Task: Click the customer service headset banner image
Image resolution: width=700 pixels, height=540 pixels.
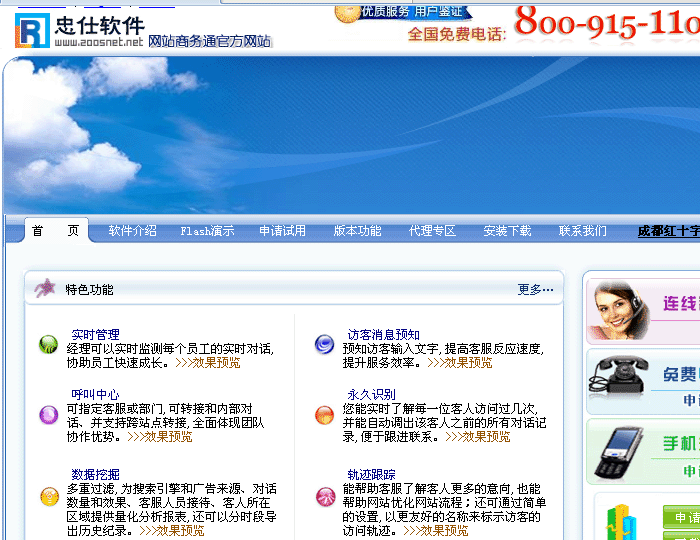Action: (x=616, y=310)
